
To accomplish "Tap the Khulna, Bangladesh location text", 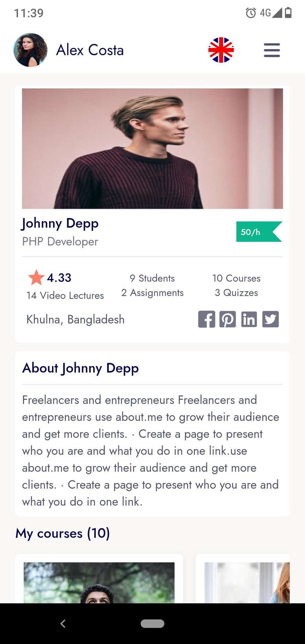I will tap(76, 320).
